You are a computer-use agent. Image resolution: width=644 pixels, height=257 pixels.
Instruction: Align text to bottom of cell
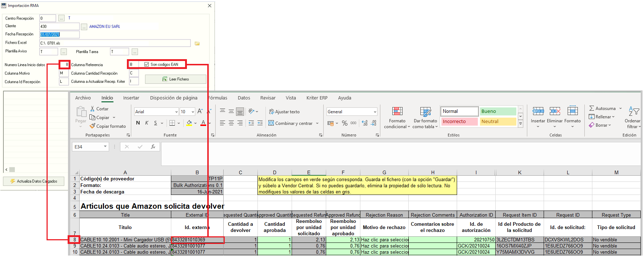tap(240, 111)
